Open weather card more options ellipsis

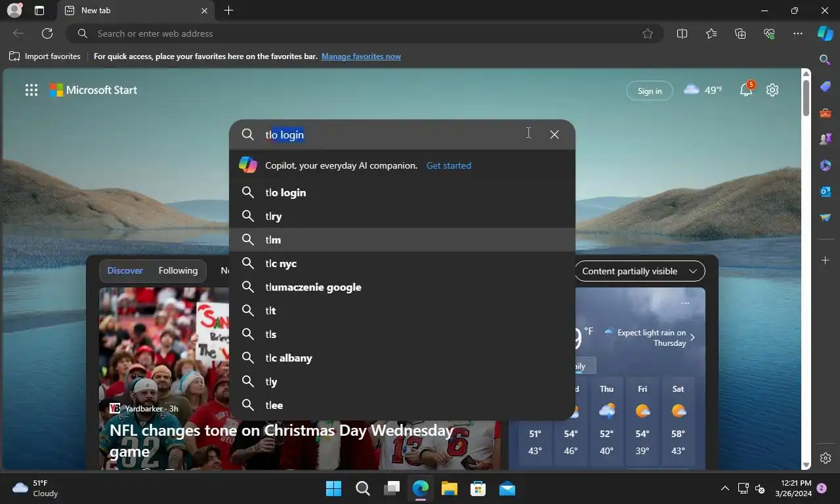tap(685, 303)
